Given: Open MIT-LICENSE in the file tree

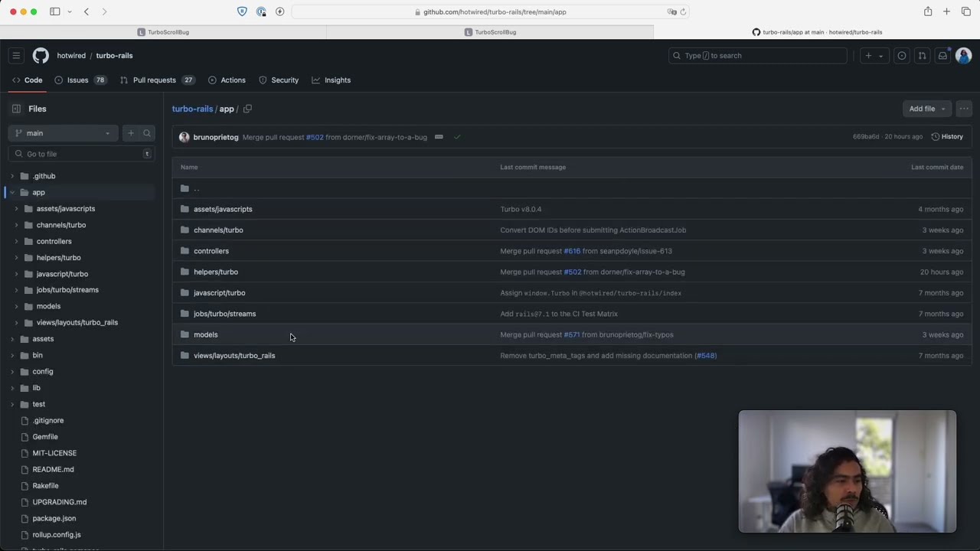Looking at the screenshot, I should 54,453.
